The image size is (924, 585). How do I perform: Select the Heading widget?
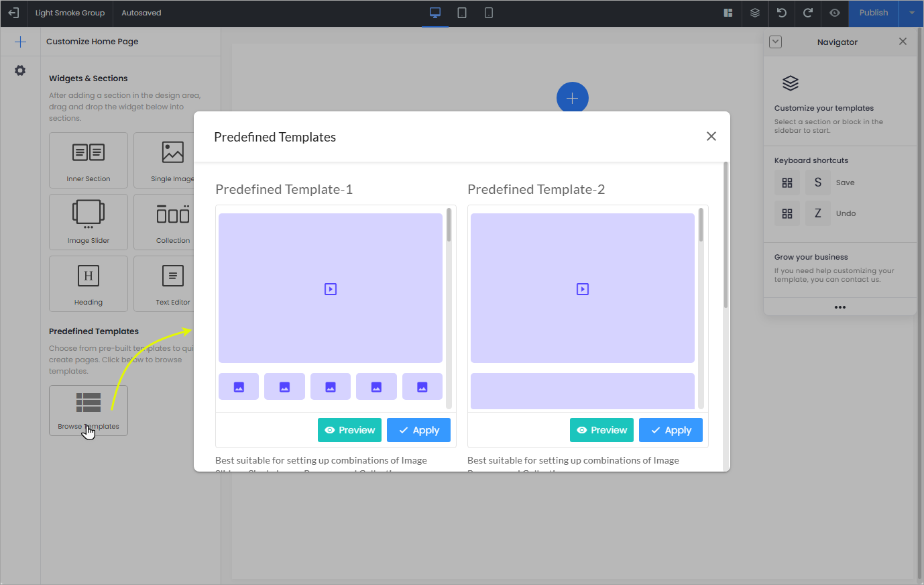[89, 284]
